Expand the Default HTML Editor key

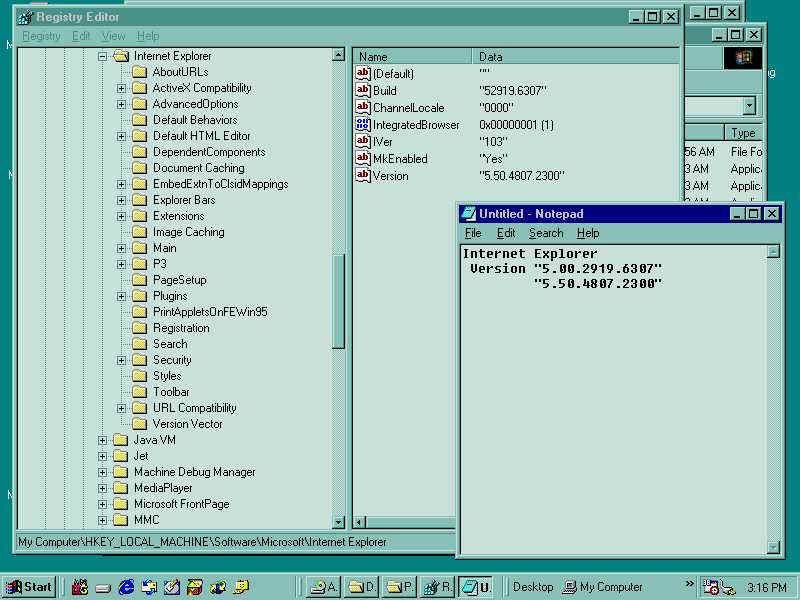coord(121,136)
